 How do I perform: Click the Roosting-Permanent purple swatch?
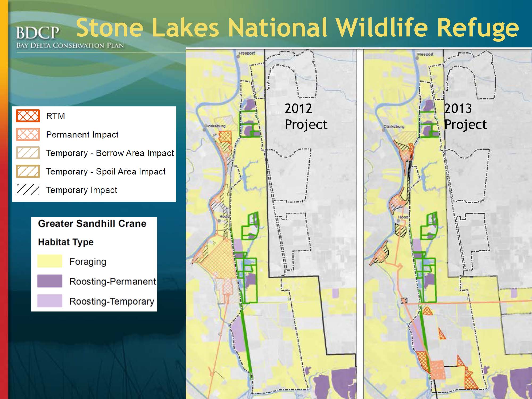point(50,281)
